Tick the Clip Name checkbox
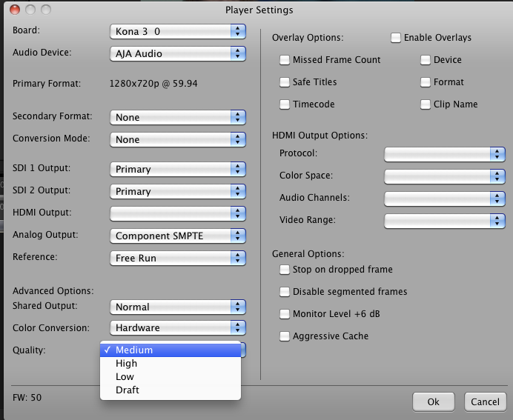The height and width of the screenshot is (420, 513). (426, 104)
